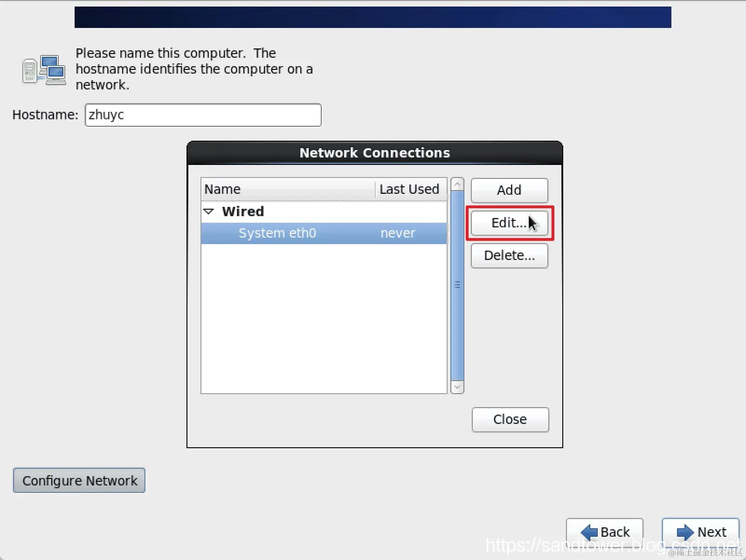Click the Wired group label

pyautogui.click(x=243, y=212)
